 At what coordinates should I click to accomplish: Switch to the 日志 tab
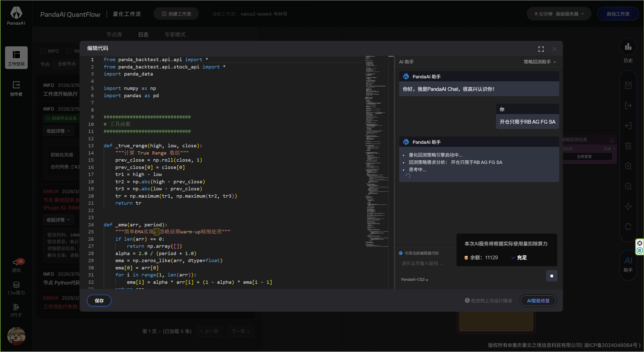(x=143, y=35)
